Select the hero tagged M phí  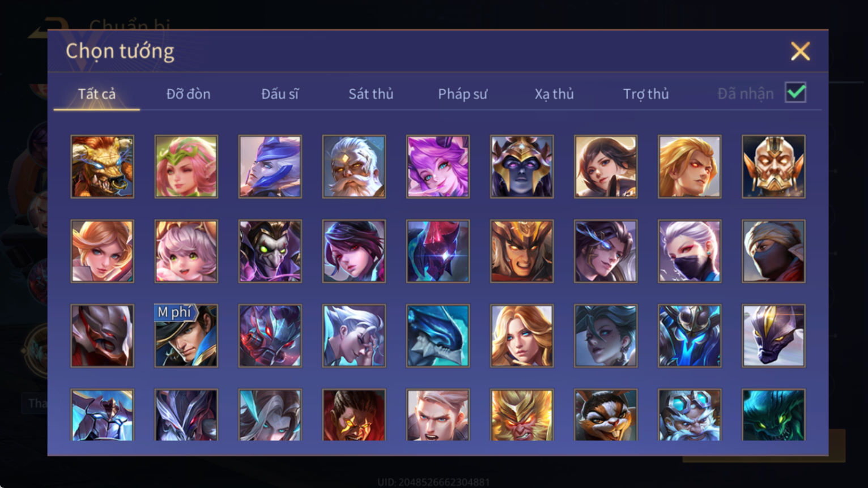186,336
